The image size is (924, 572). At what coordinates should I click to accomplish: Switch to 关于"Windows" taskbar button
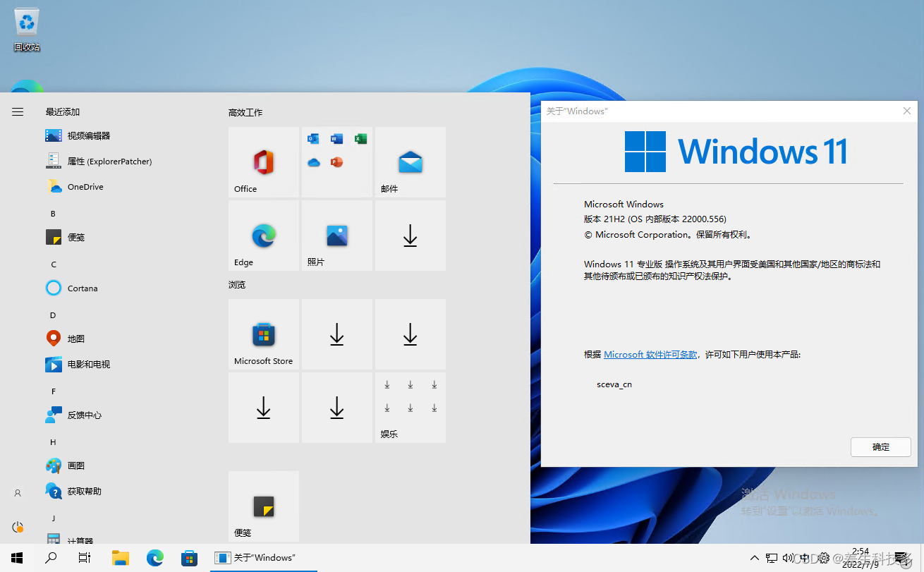pyautogui.click(x=264, y=558)
